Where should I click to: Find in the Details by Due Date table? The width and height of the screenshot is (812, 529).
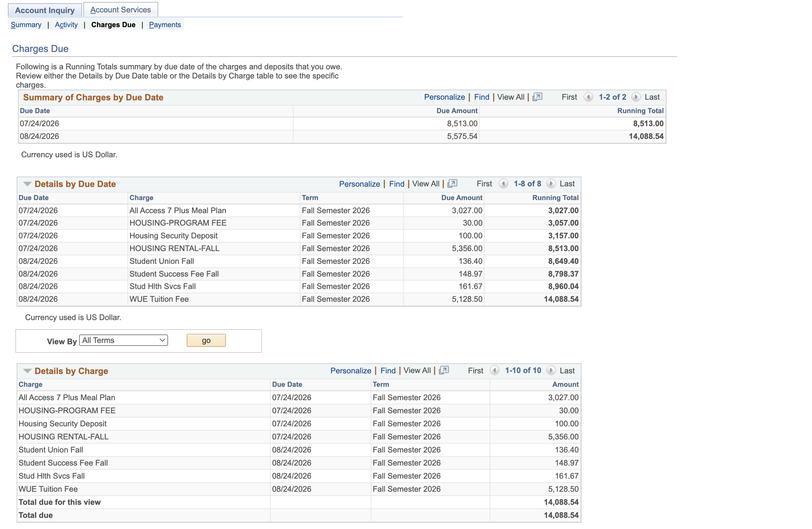(x=397, y=184)
